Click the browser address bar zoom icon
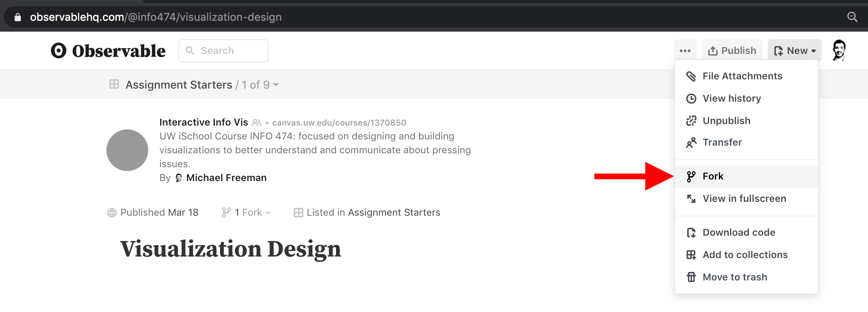 tap(852, 17)
